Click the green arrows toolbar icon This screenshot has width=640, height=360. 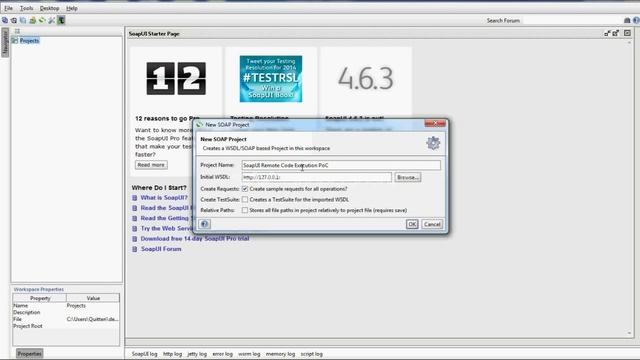coord(42,20)
